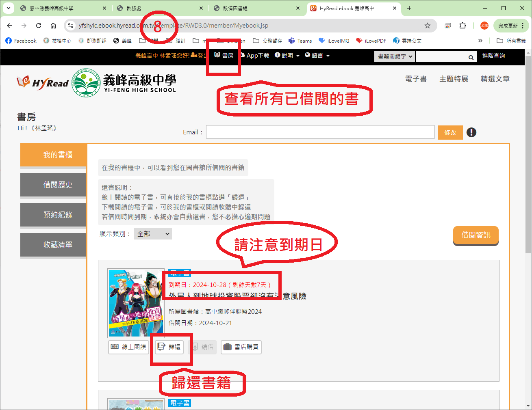The height and width of the screenshot is (410, 532).
Task: Open the 公務暫存 bookmark folder
Action: click(267, 41)
